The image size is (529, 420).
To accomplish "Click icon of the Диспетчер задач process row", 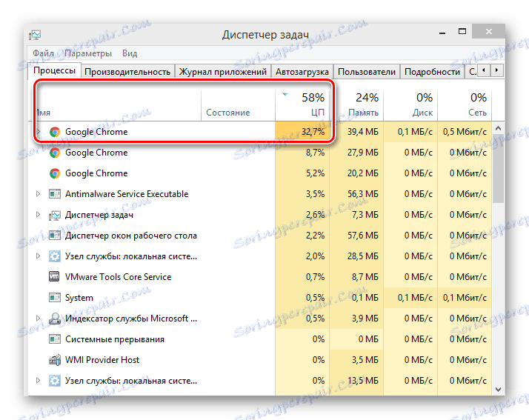I will click(x=55, y=215).
